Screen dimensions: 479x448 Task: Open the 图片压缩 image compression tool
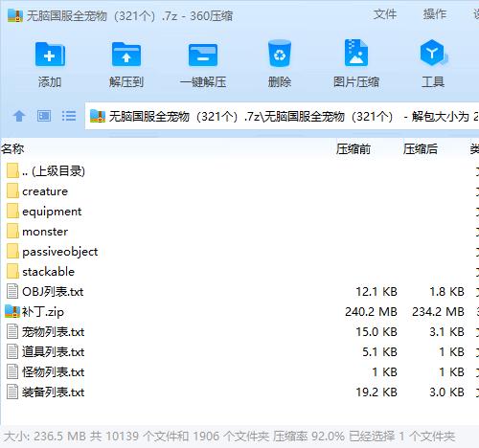356,53
